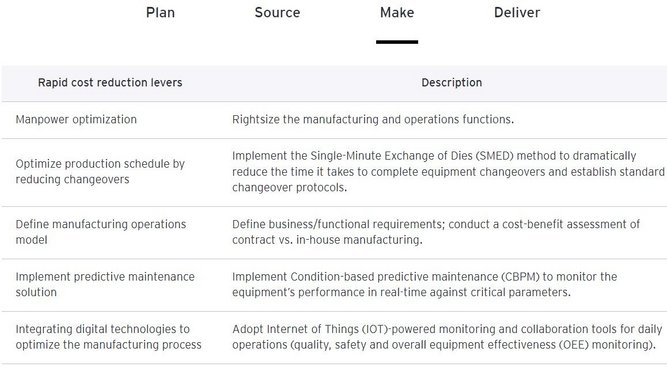667x367 pixels.
Task: Select Integrating digital technologies lever cell
Action: 108,337
